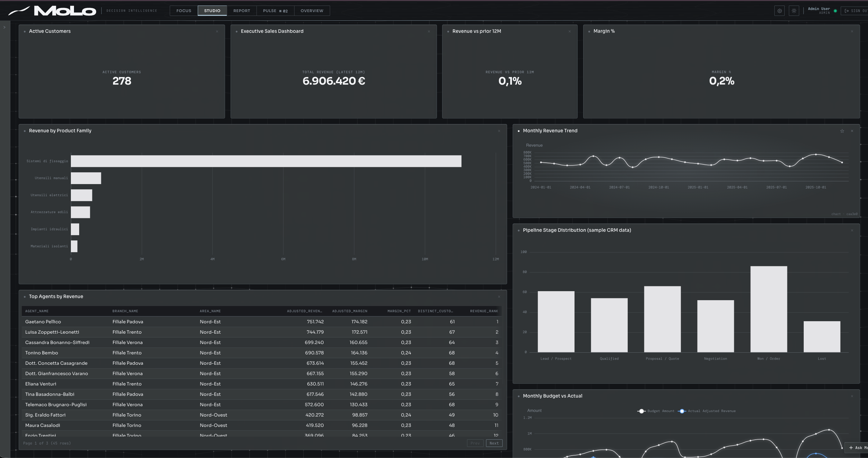Close the Active Customers widget

[x=217, y=31]
